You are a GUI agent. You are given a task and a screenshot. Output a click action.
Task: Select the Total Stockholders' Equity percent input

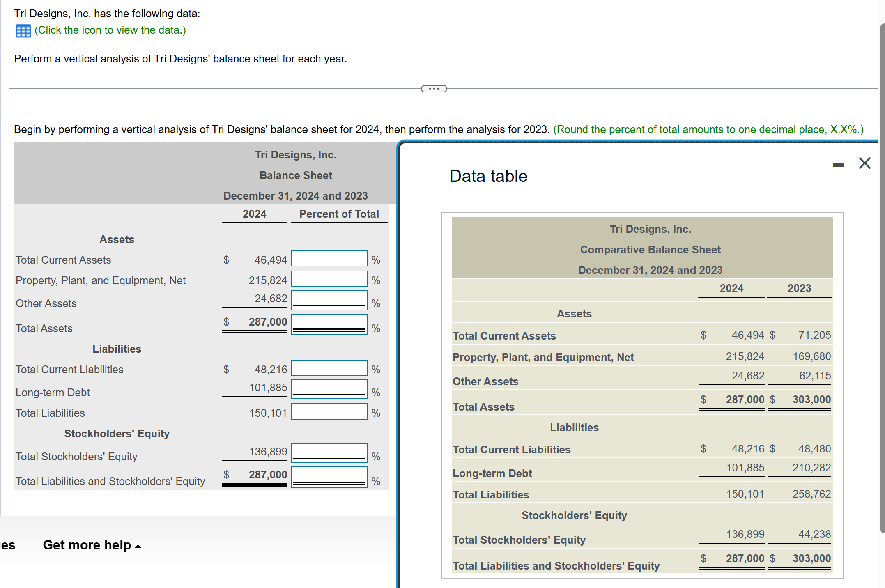pyautogui.click(x=329, y=452)
